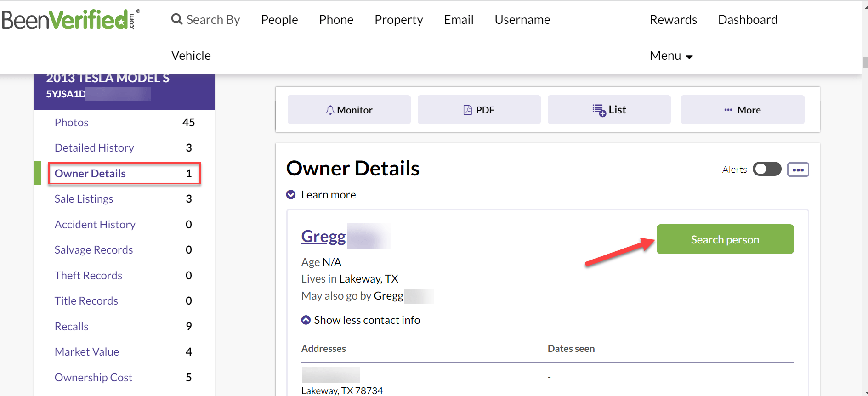Open the Email search tab
The image size is (868, 396).
click(x=459, y=20)
